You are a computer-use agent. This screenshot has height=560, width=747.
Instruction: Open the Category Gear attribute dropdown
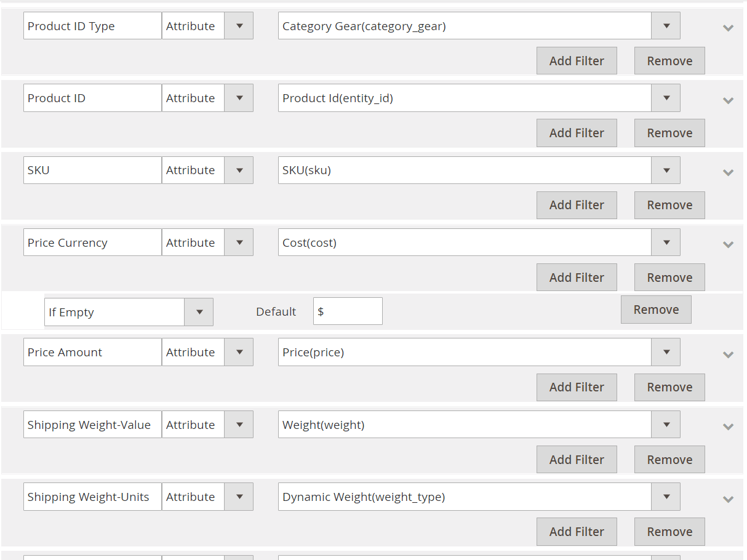(479, 26)
